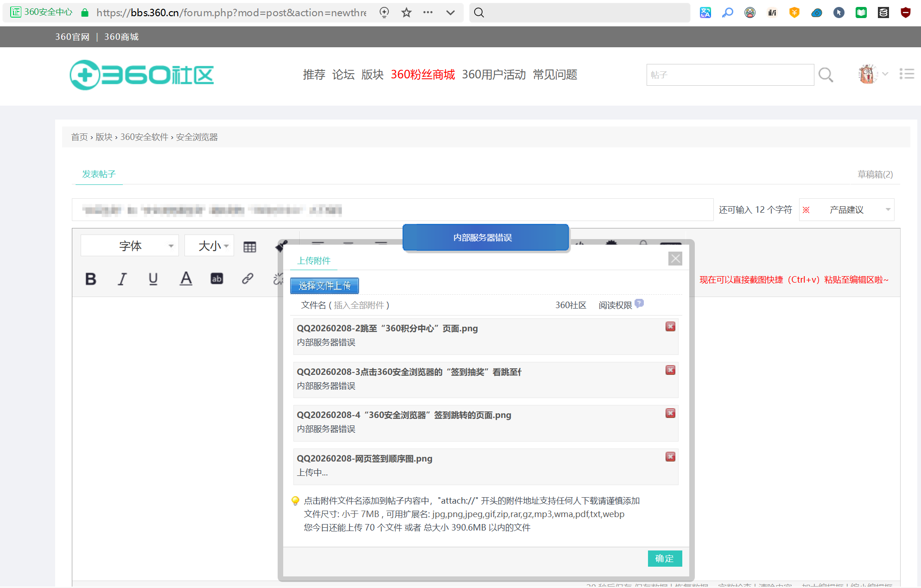
Task: Open the address bar three-dots menu
Action: 428,13
